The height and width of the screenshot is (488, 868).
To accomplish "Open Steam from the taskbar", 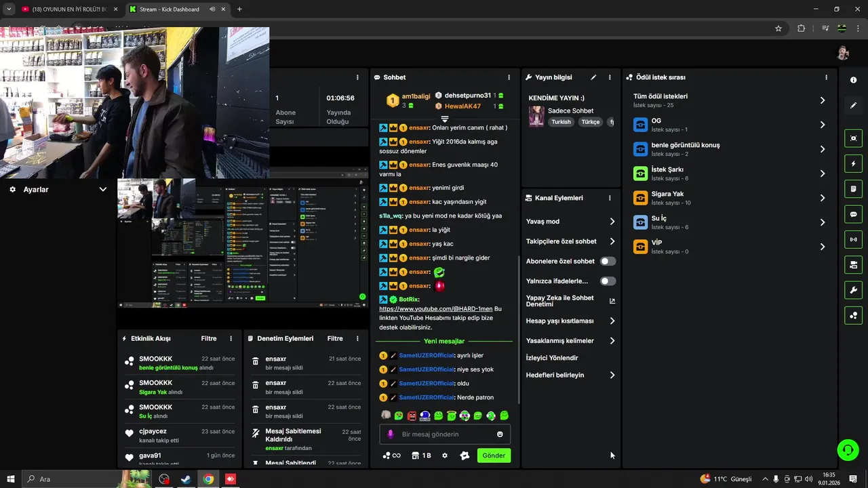I will tap(186, 479).
